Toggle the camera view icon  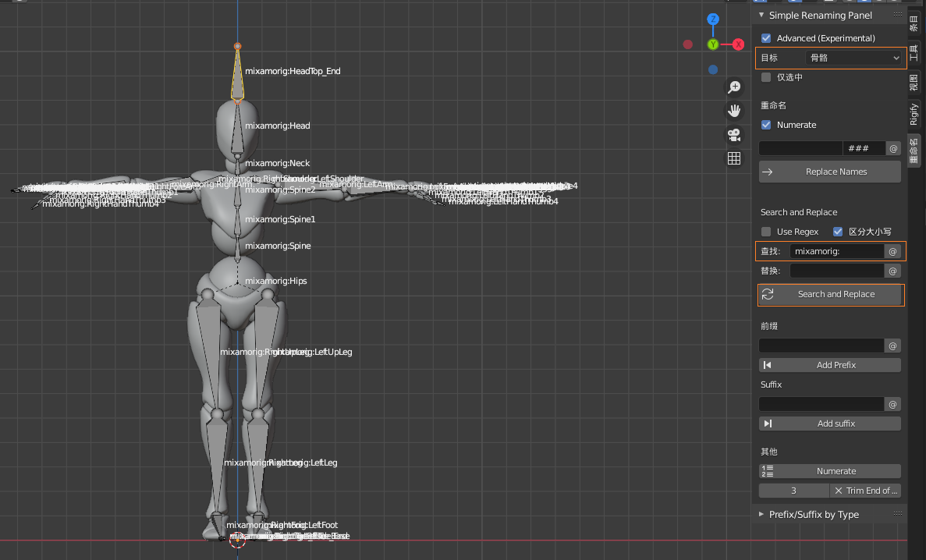click(734, 135)
